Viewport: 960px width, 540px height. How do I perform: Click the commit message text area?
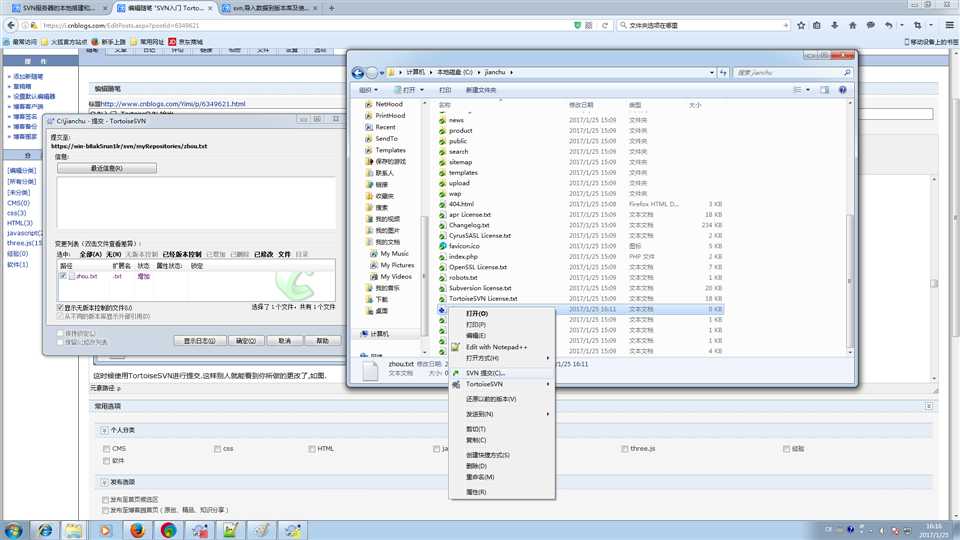click(196, 203)
